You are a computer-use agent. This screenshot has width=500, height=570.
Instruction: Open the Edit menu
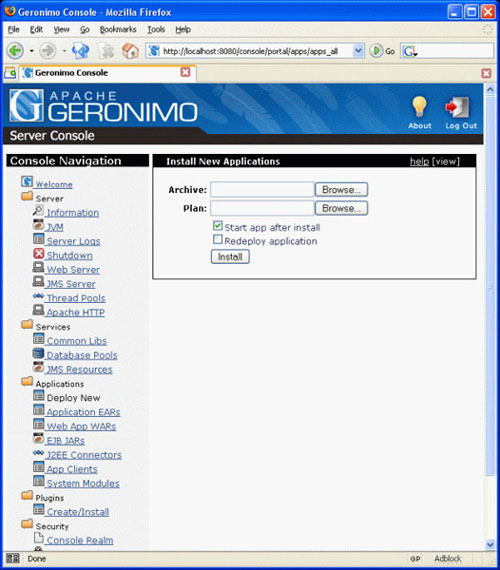coord(36,29)
